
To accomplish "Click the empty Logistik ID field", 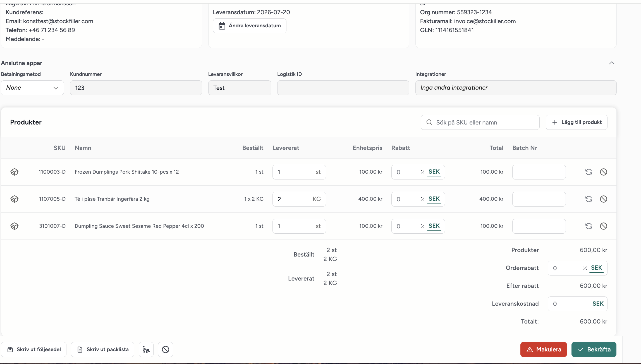I will pos(343,88).
